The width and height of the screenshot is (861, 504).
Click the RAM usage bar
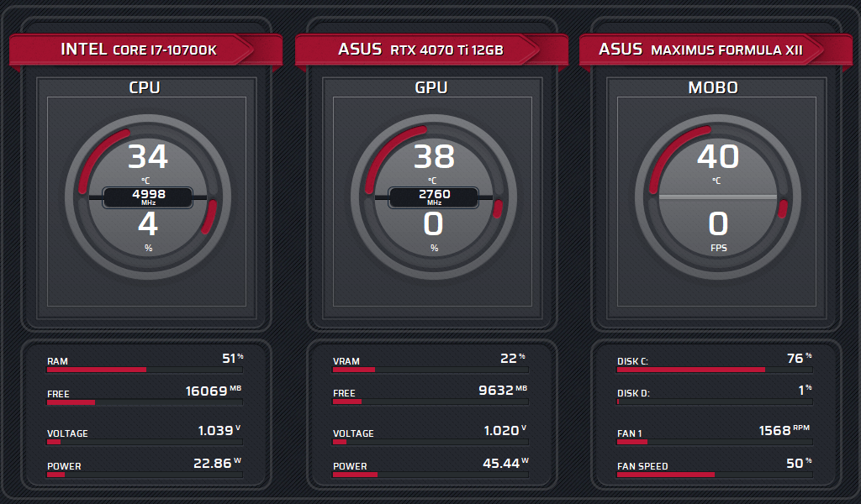(x=145, y=370)
